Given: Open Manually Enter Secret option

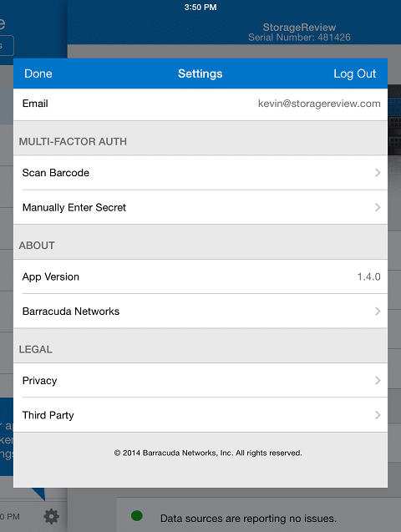Looking at the screenshot, I should point(200,207).
